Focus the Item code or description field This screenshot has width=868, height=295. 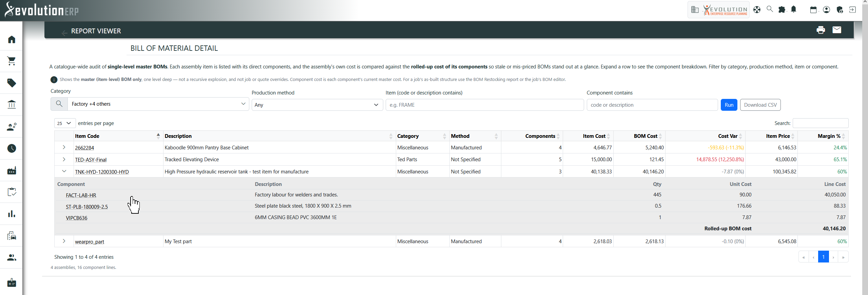click(484, 105)
